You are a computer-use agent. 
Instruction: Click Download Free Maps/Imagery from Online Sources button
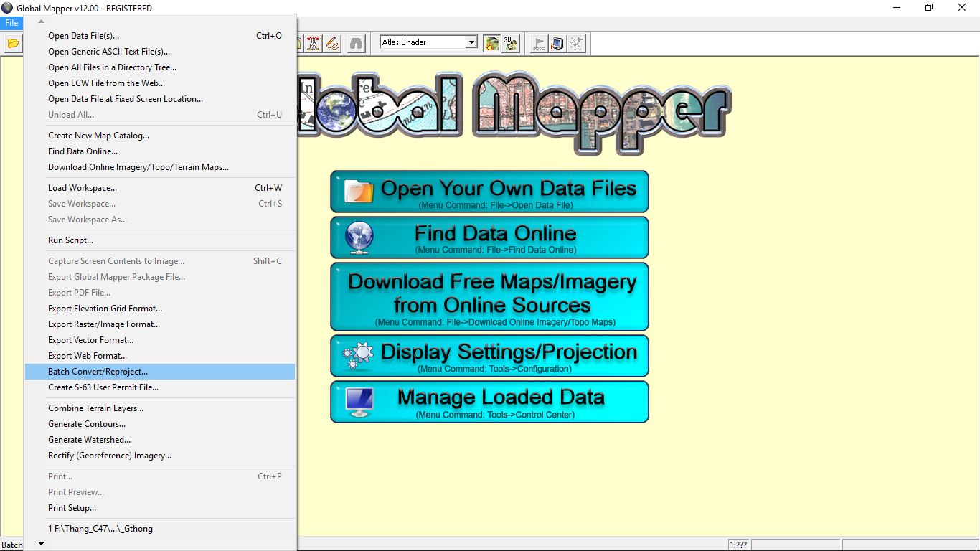[x=489, y=296]
